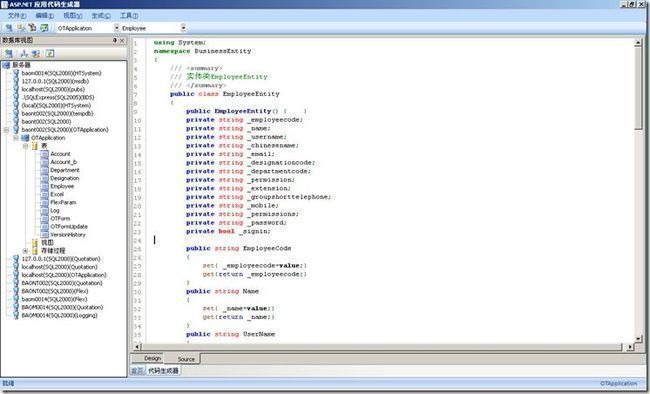
Task: Select baont002(SQL2000)(tempdb) server node
Action: (x=58, y=113)
